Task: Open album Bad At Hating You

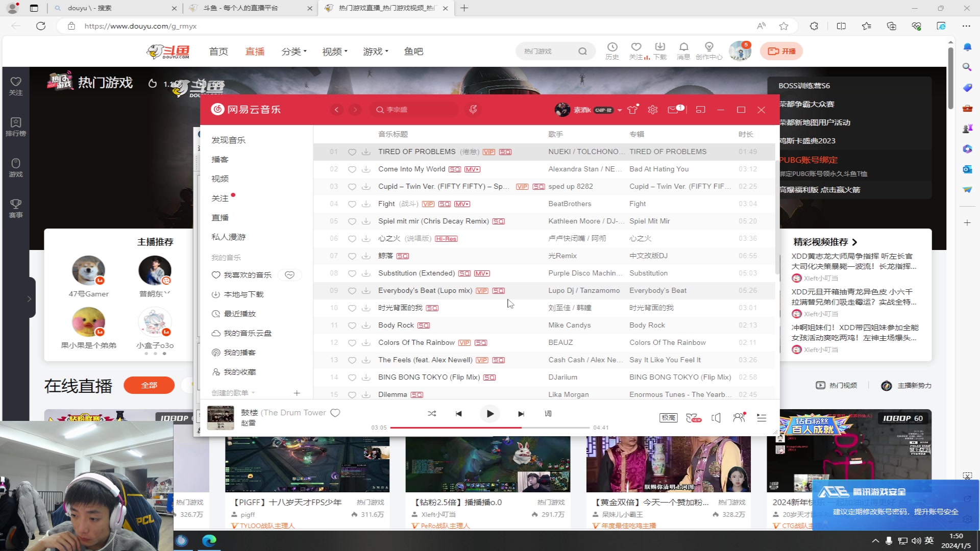Action: (x=659, y=169)
